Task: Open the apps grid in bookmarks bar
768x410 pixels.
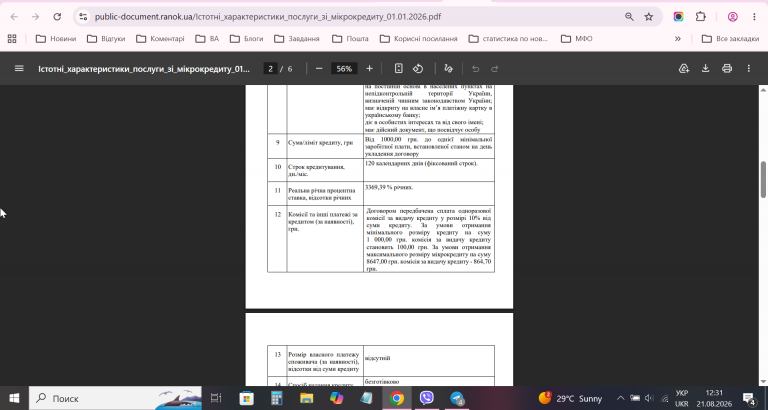Action: click(x=12, y=39)
